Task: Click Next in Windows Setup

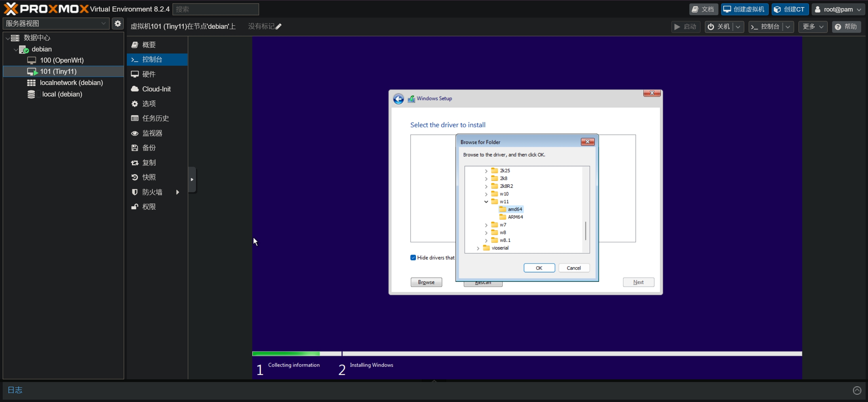Action: 638,282
